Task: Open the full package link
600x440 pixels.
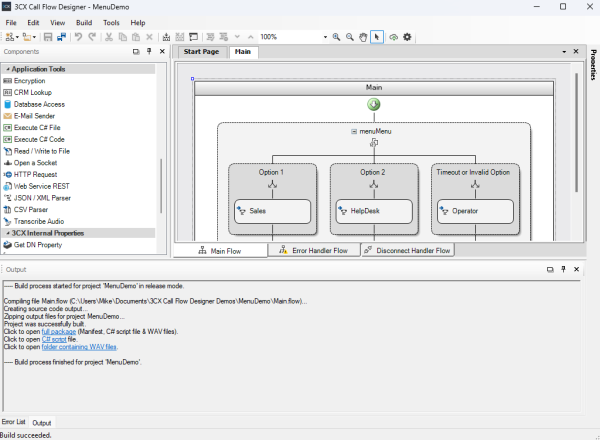Action: pos(59,332)
